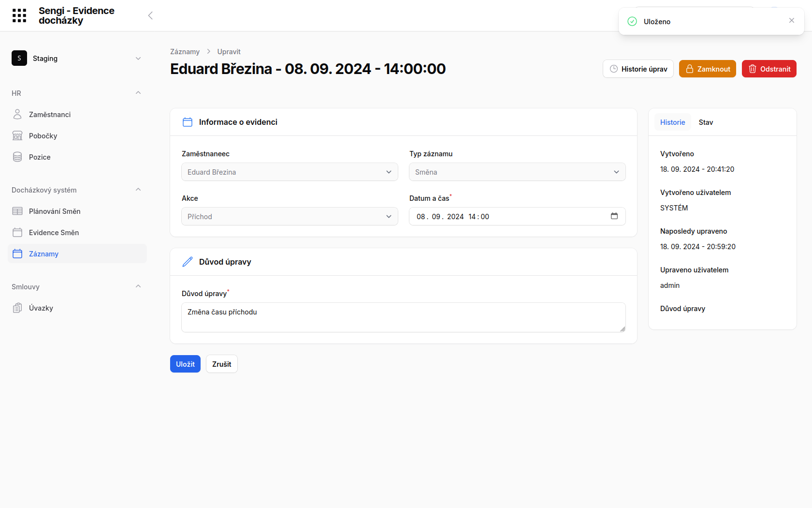812x508 pixels.
Task: Collapse the Docházkový systém section
Action: (138, 190)
